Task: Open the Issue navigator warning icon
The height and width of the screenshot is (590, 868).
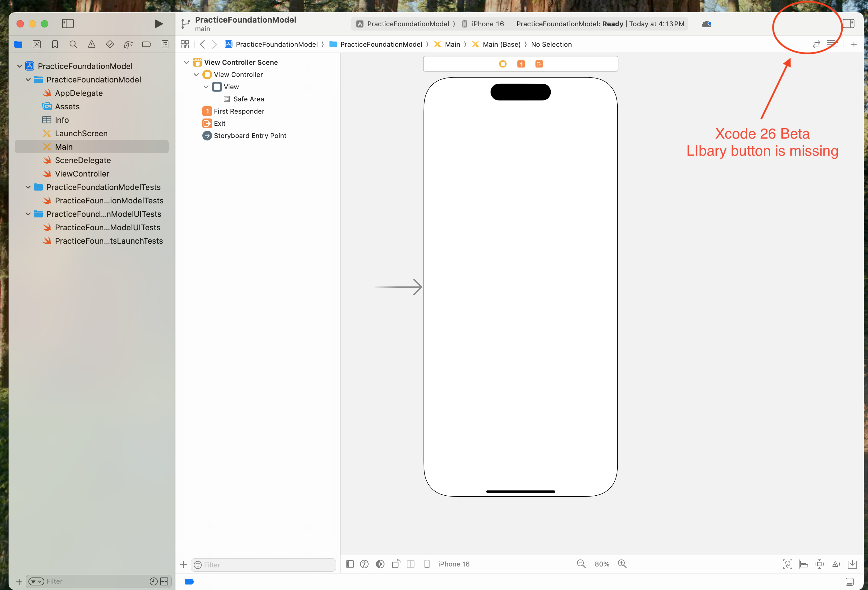Action: 91,44
